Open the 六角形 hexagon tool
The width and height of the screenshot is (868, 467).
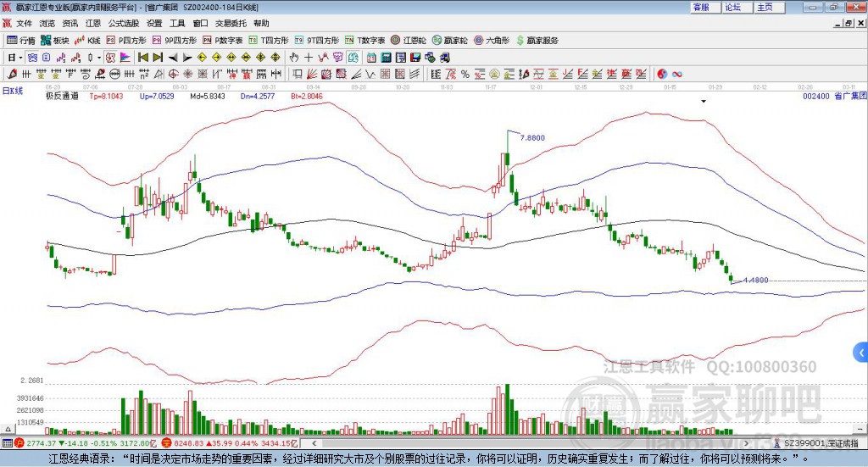(492, 41)
